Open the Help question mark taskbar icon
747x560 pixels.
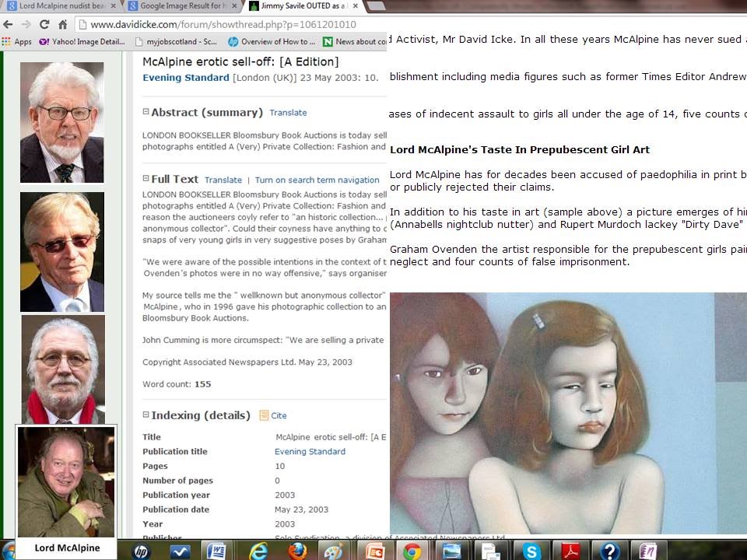coord(610,551)
